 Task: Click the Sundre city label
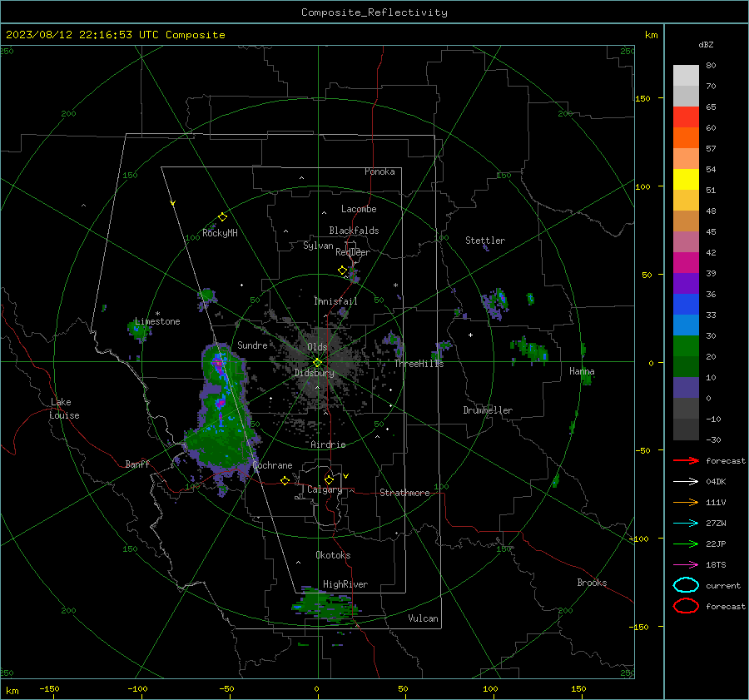tap(252, 345)
